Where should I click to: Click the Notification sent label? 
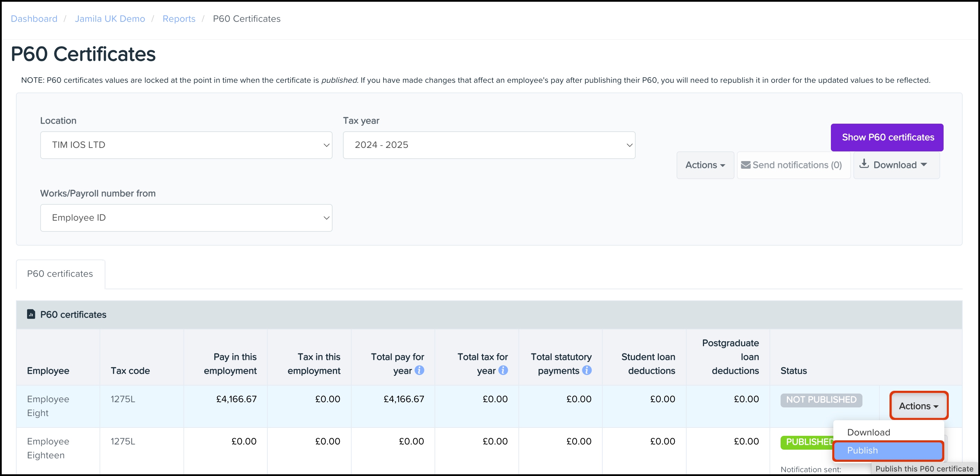(x=811, y=469)
